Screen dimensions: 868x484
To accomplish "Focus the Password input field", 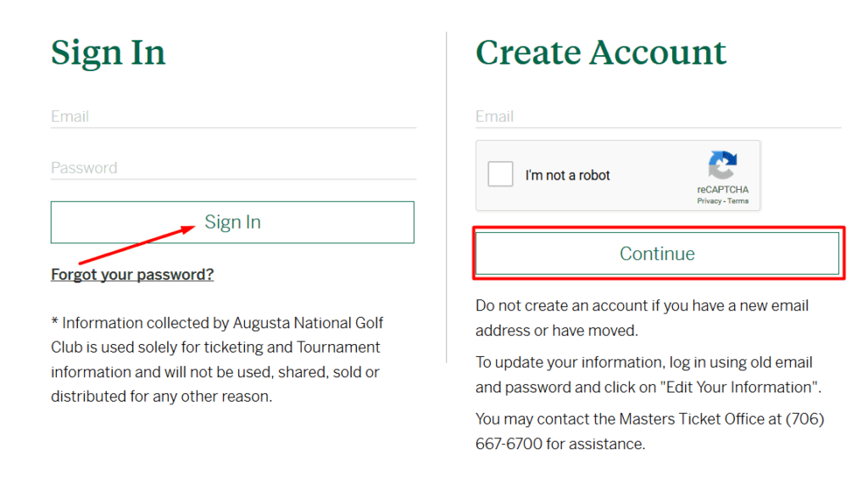I will point(233,168).
